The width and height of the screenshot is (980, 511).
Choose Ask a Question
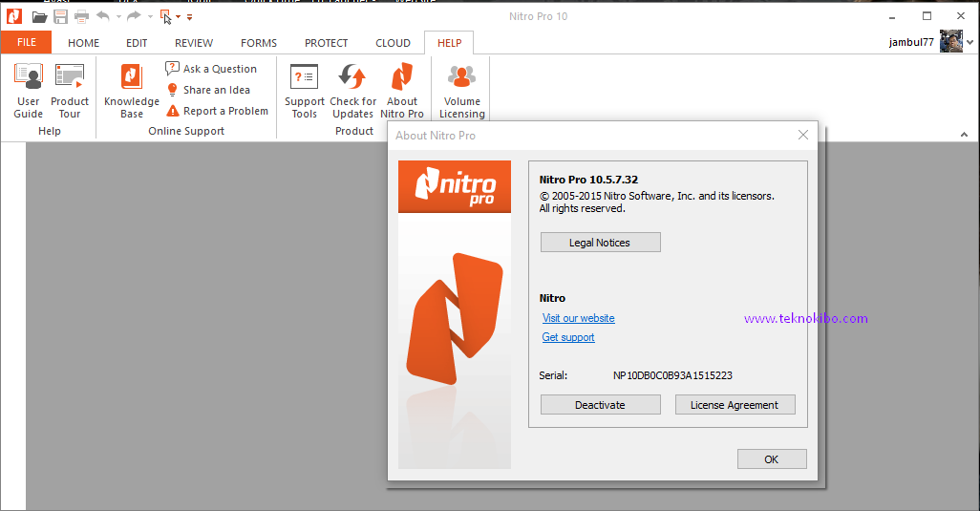coord(211,69)
